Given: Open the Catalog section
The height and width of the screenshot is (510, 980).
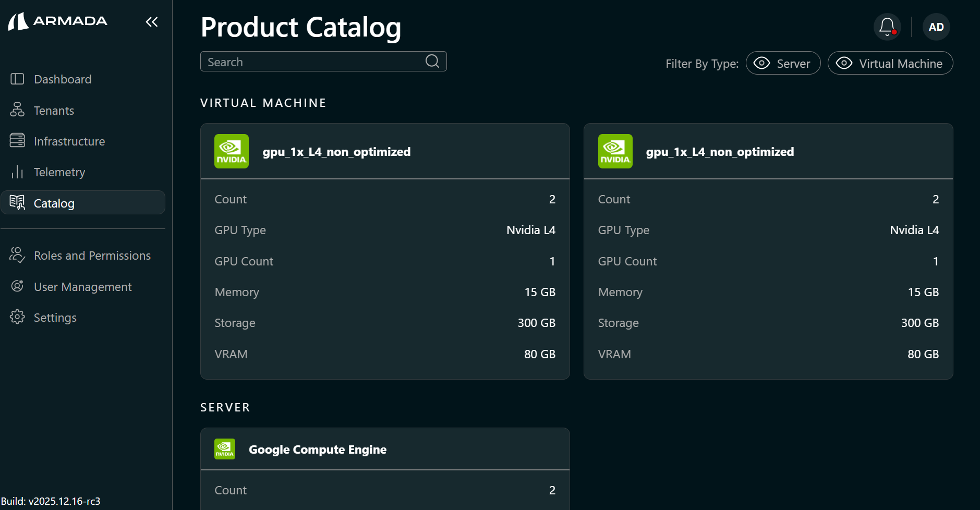Looking at the screenshot, I should pos(54,203).
